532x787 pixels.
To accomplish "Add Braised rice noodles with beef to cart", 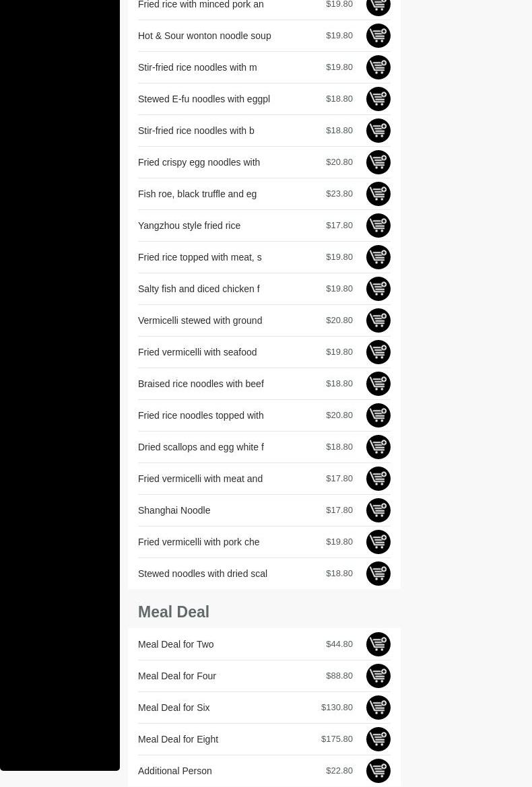I will [378, 384].
